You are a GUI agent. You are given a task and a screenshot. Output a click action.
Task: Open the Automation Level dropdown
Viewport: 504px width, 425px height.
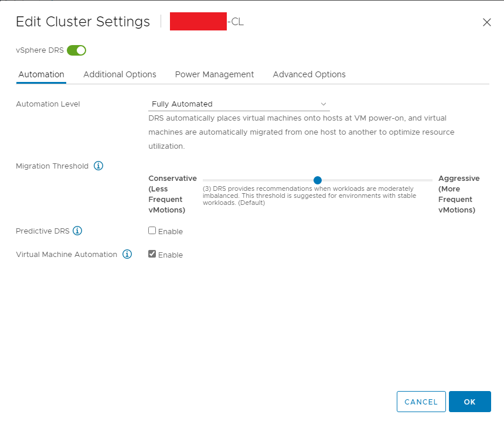coord(239,104)
